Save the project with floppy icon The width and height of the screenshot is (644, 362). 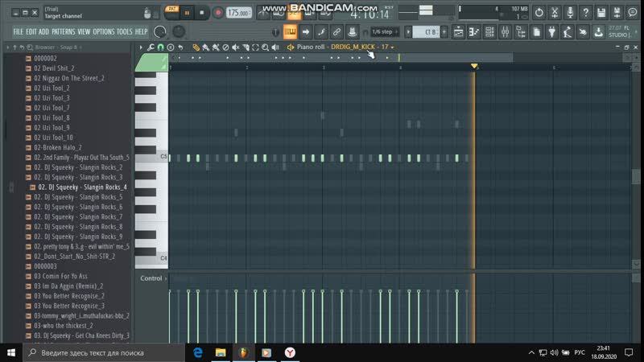601,13
